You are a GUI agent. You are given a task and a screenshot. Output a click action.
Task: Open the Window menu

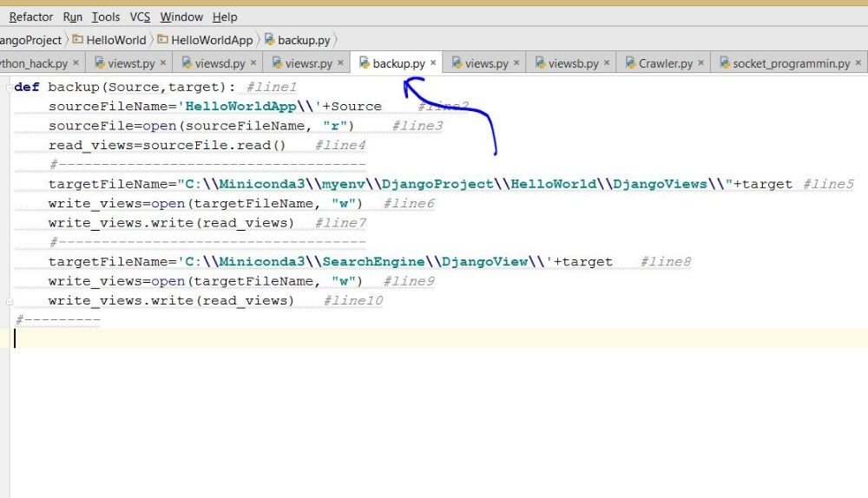coord(181,17)
